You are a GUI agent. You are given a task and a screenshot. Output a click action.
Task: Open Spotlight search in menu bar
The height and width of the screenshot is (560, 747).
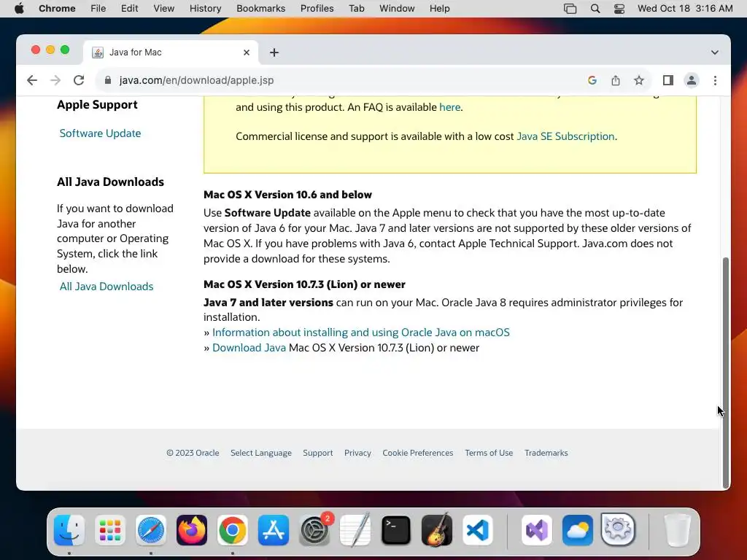(595, 9)
